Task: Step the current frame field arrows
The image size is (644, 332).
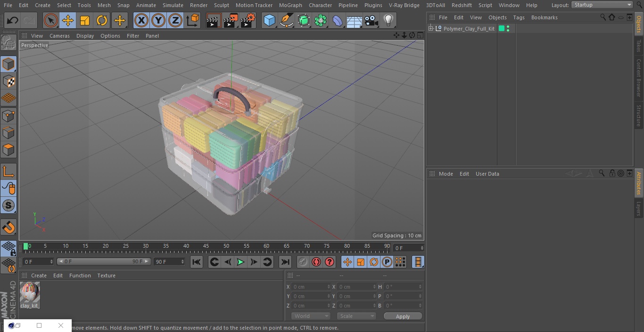Action: (x=422, y=248)
